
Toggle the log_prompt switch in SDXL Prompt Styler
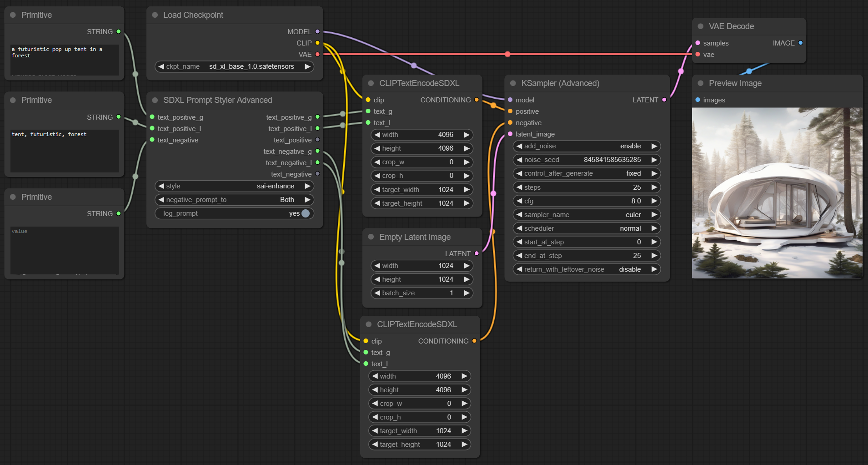tap(305, 213)
